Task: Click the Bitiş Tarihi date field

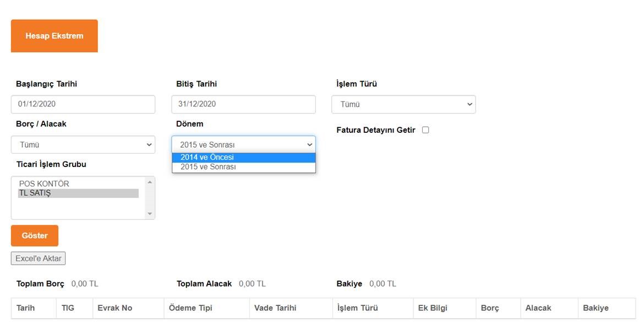Action: click(x=243, y=104)
